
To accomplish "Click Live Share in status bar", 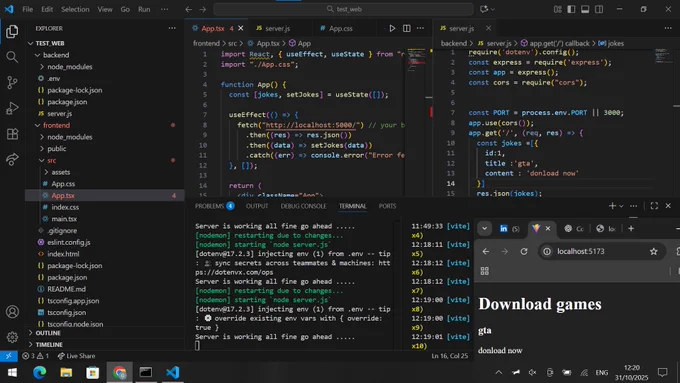I will click(x=76, y=356).
